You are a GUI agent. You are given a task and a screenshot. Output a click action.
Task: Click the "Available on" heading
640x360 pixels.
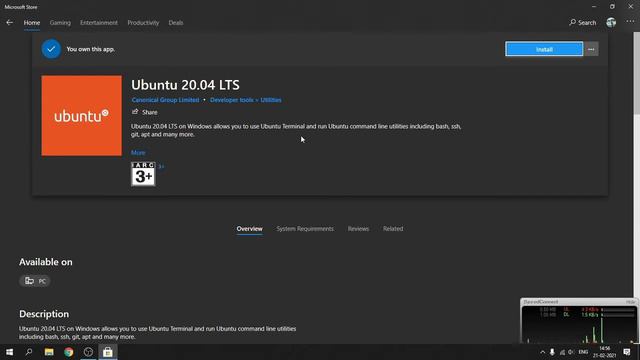[46, 262]
